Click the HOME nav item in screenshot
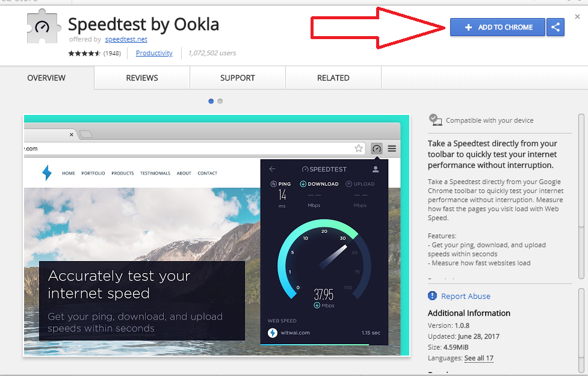This screenshot has width=588, height=376. 69,173
